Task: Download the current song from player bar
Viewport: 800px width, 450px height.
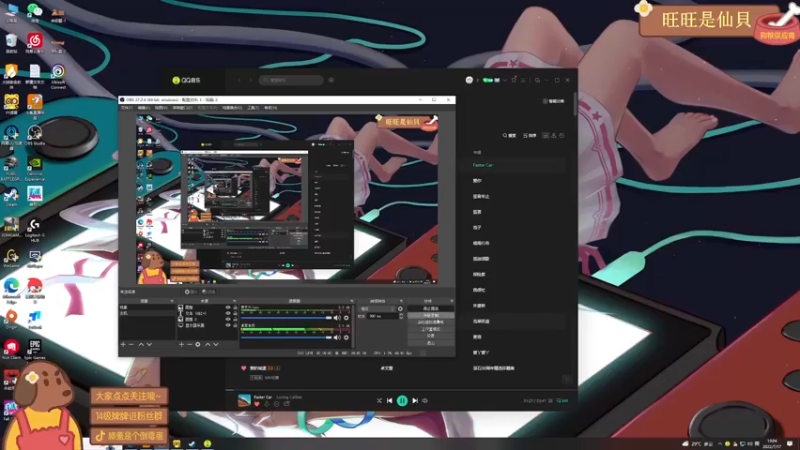Action: point(267,404)
